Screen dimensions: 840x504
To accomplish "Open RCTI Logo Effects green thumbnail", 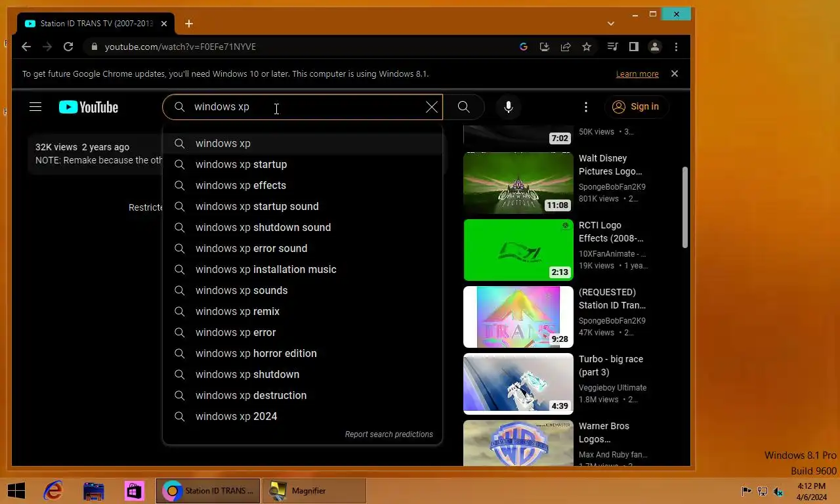I will (x=518, y=250).
